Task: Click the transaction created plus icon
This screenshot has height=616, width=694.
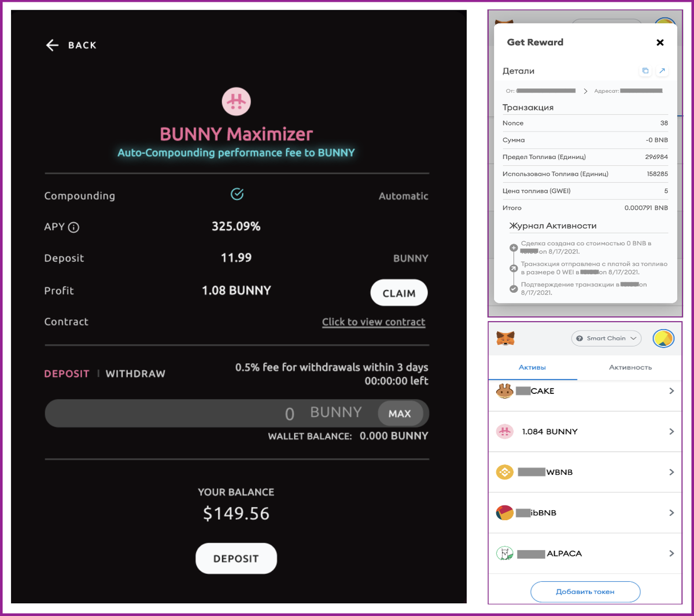Action: pyautogui.click(x=514, y=248)
